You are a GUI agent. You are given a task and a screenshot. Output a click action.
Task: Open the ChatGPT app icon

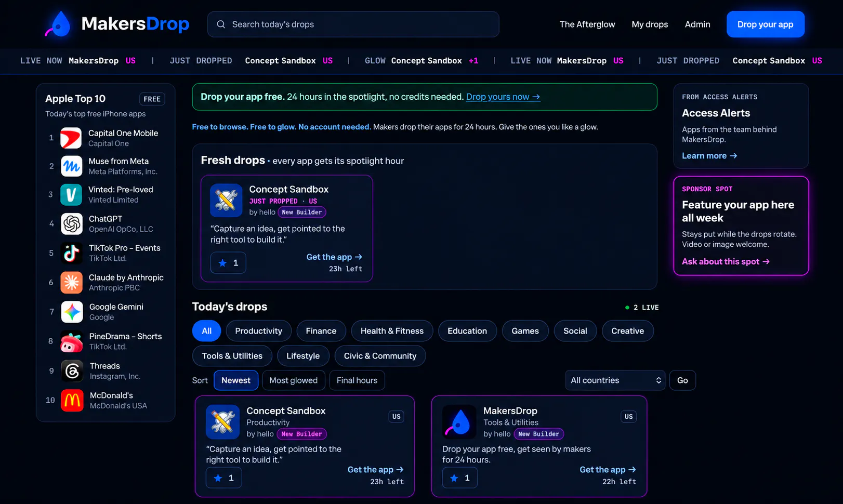tap(72, 224)
